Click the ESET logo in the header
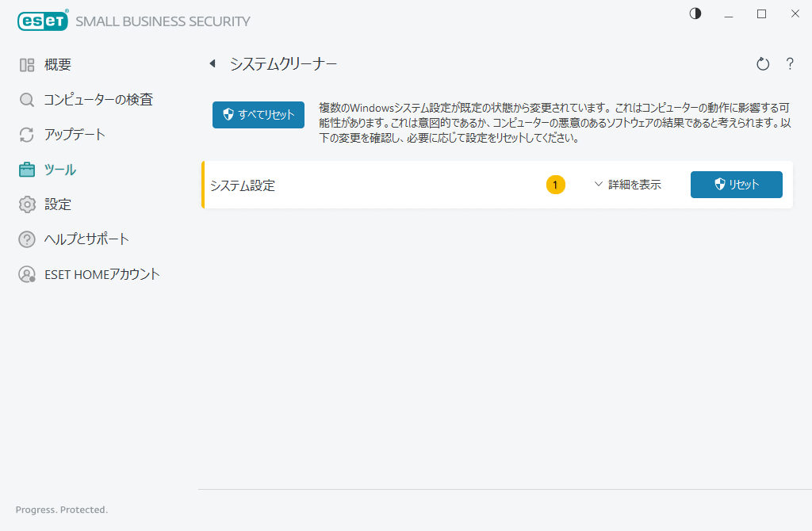The image size is (812, 531). point(43,20)
